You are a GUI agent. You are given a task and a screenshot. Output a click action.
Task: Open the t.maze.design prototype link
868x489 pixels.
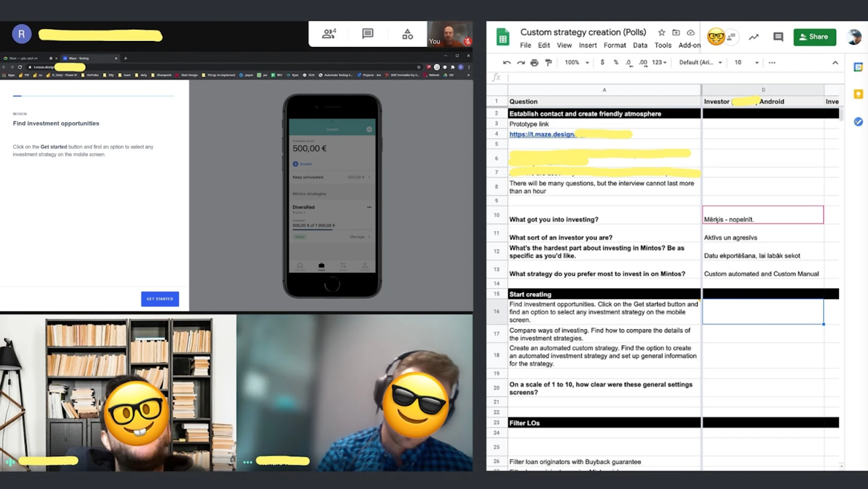(542, 134)
